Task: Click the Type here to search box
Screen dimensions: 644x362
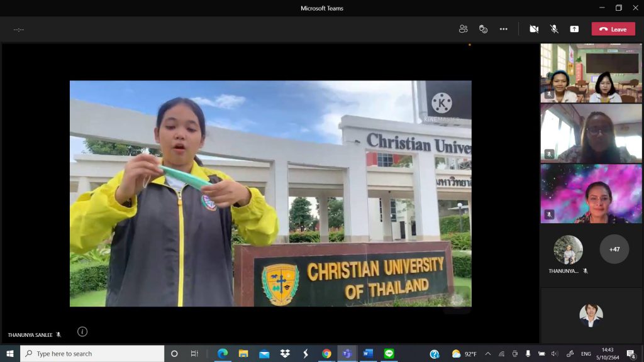Action: coord(92,353)
